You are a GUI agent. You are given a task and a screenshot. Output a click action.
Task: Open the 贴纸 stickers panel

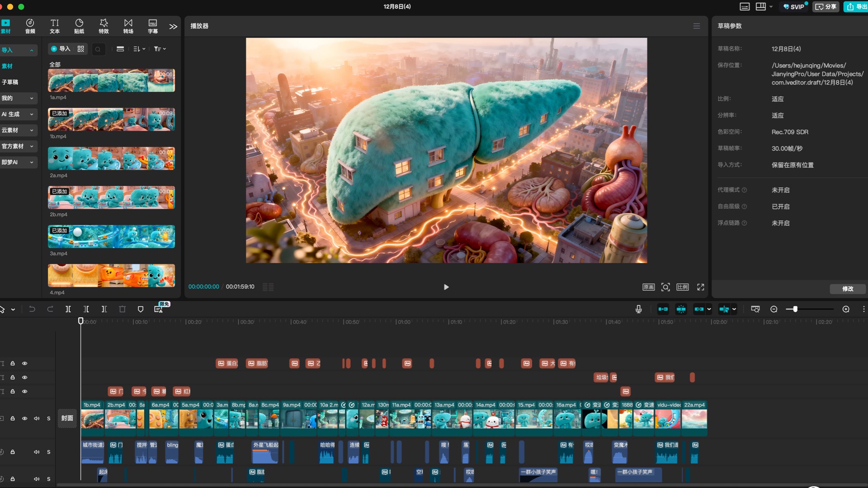79,26
